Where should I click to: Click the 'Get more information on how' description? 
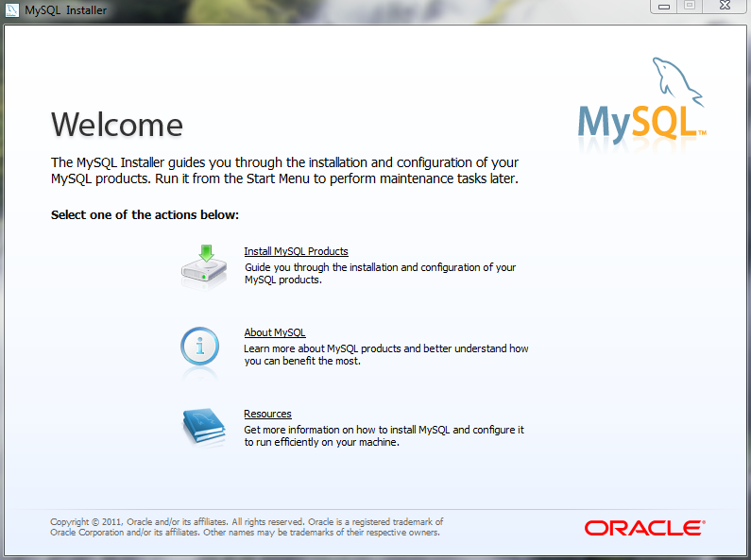[384, 435]
